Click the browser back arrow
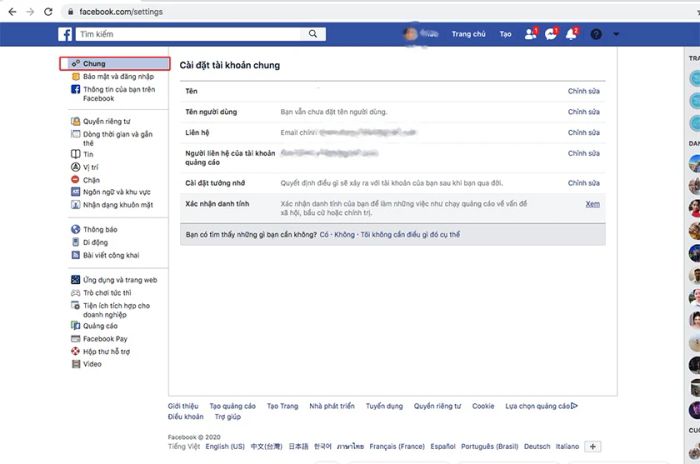Viewport: 700px width, 464px height. tap(10, 10)
